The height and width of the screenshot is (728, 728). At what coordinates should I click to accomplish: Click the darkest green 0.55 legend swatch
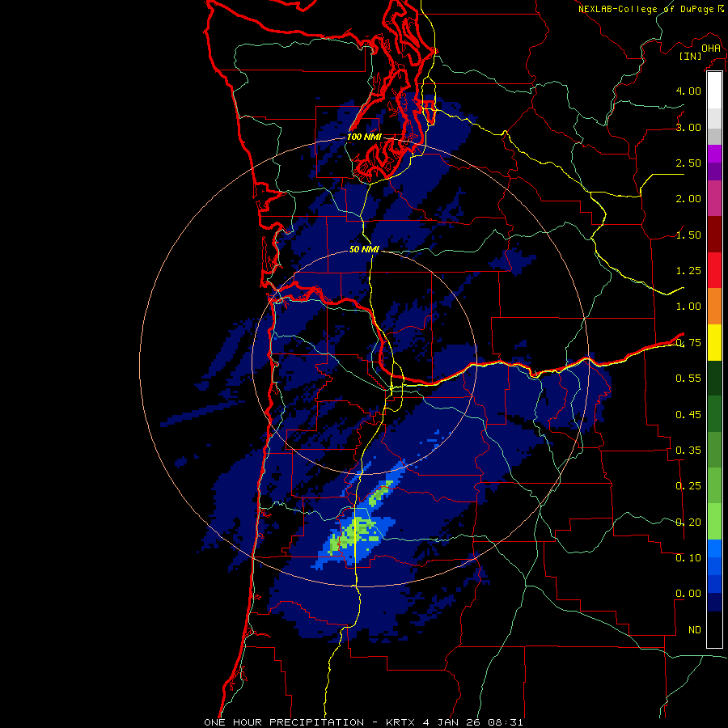click(714, 378)
